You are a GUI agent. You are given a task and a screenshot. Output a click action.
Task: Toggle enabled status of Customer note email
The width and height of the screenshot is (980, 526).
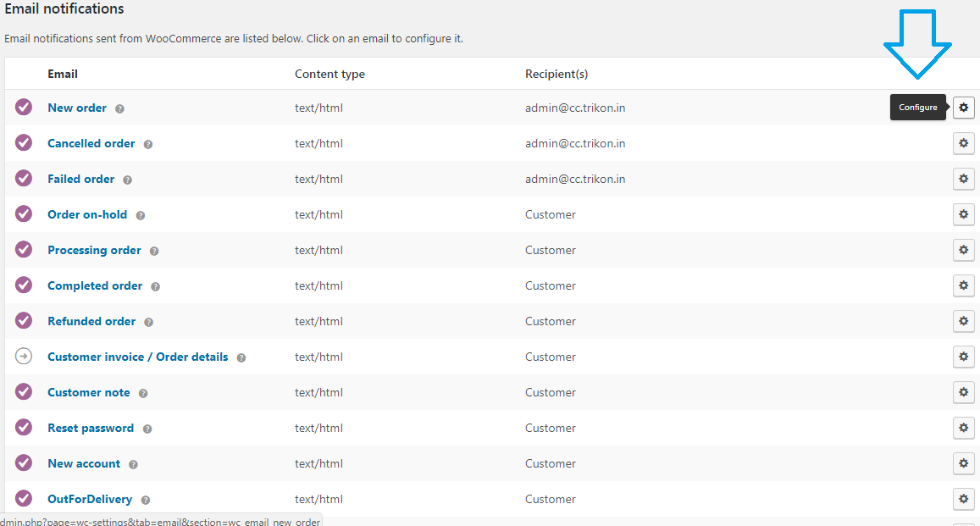click(x=24, y=391)
